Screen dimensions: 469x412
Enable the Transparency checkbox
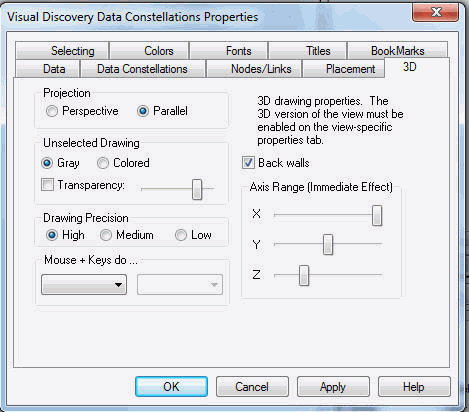(47, 184)
